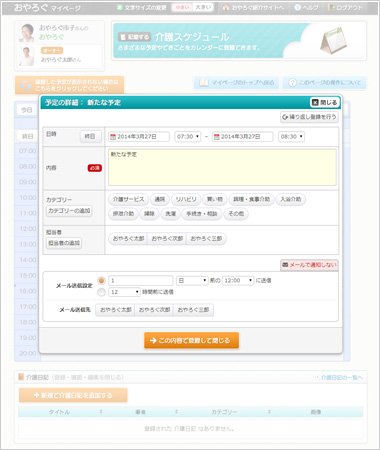
Task: Assign おやろぐ三郎 as person in charge
Action: point(206,239)
